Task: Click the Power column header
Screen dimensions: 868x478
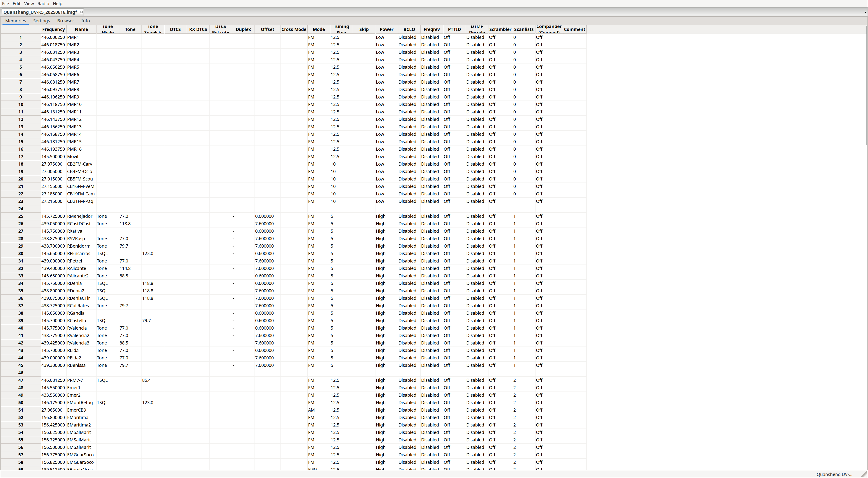Action: pyautogui.click(x=386, y=30)
